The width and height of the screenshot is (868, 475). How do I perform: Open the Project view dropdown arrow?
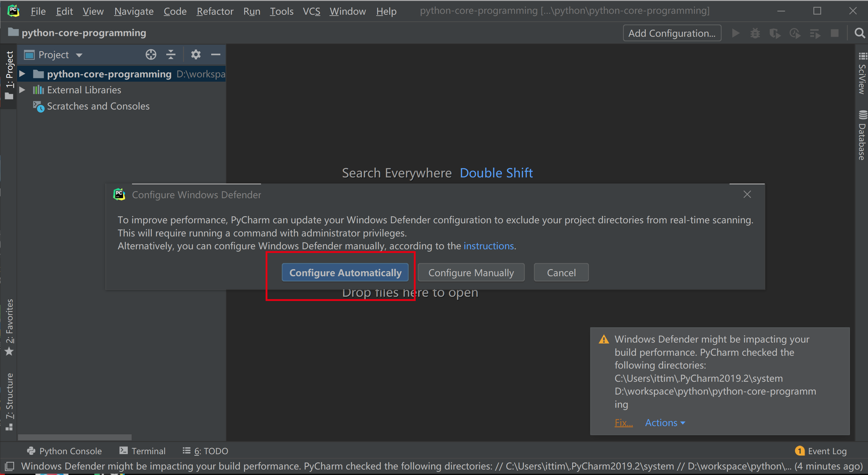[x=79, y=55]
